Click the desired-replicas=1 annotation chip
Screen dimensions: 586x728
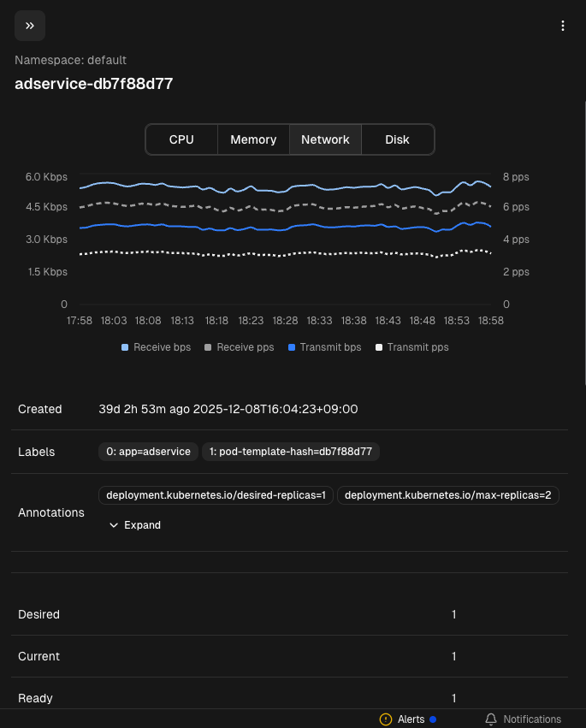[216, 495]
